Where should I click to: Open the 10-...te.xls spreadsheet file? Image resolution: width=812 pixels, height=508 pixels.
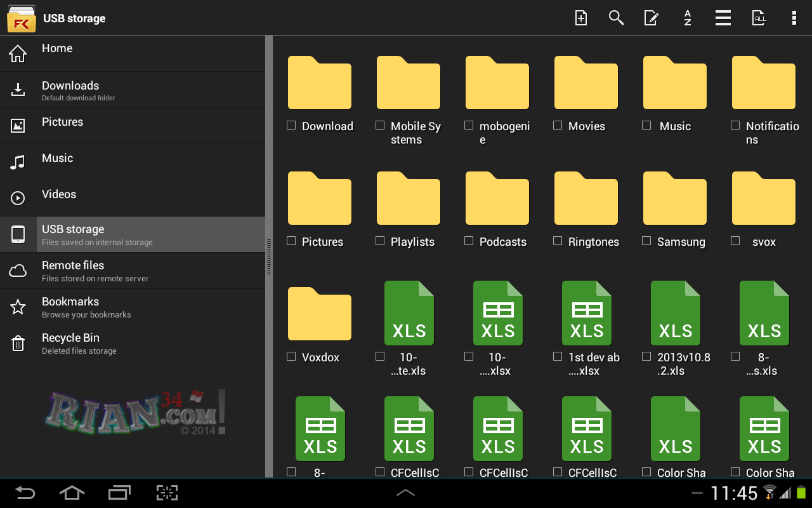tap(409, 313)
